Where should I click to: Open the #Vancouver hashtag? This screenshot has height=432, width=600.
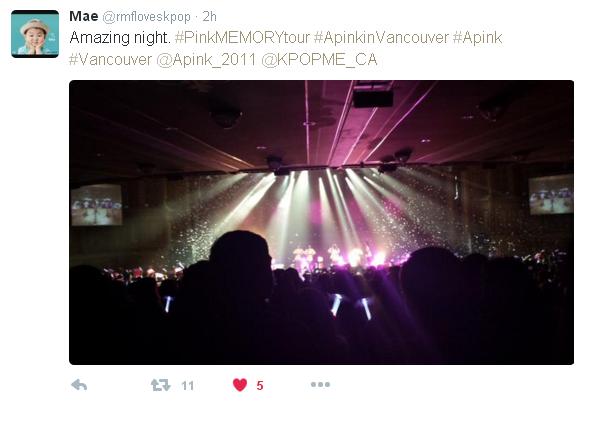coord(111,60)
